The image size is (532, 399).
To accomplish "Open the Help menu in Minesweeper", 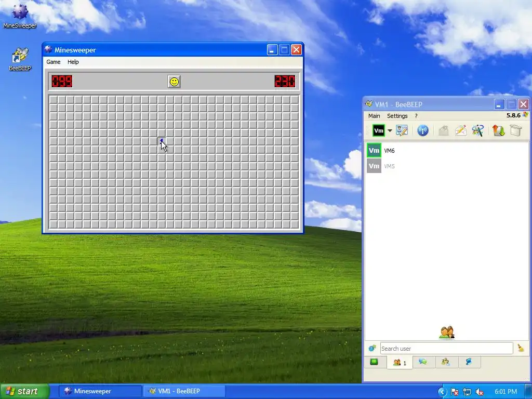I will point(73,62).
